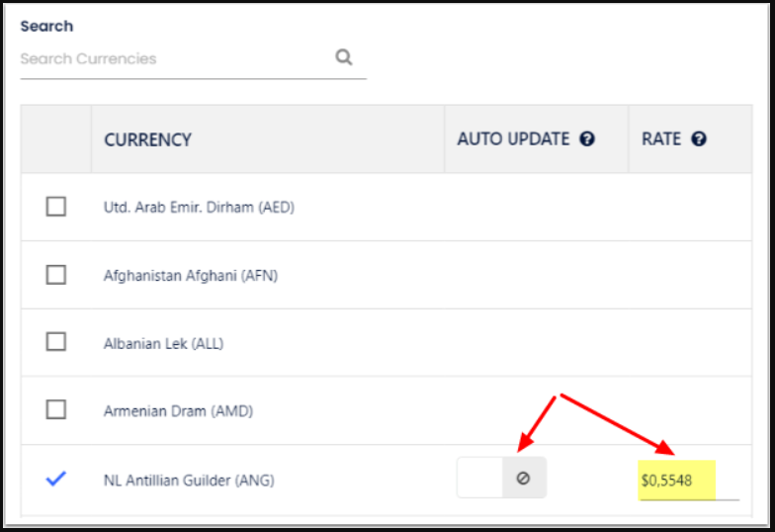Select the Utd. Arab Emir. Dirham (AED) label
775x532 pixels.
[199, 208]
